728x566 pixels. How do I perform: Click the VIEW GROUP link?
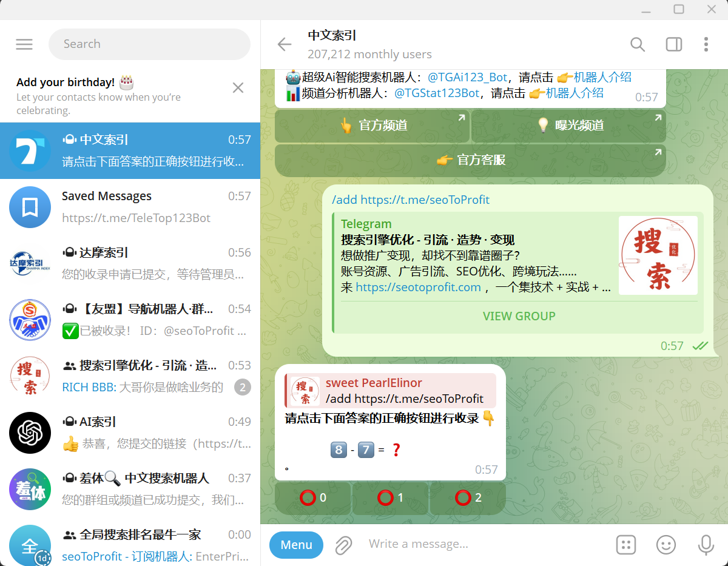pyautogui.click(x=519, y=316)
